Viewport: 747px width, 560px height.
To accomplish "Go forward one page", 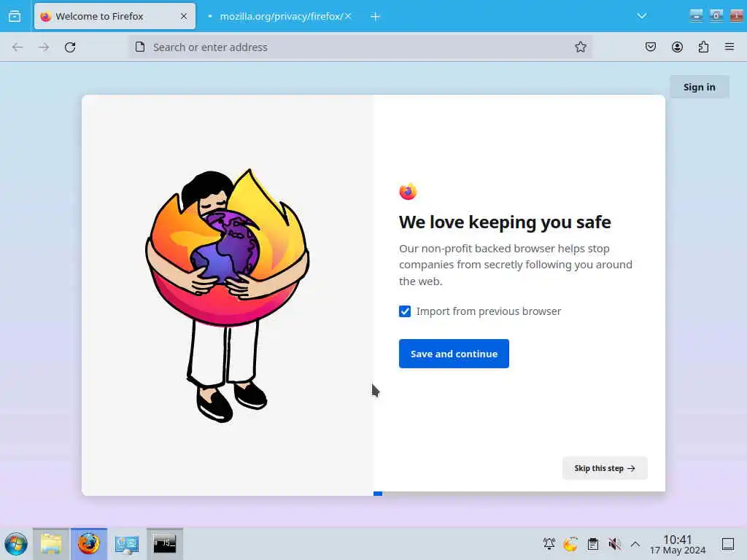I will [x=44, y=47].
